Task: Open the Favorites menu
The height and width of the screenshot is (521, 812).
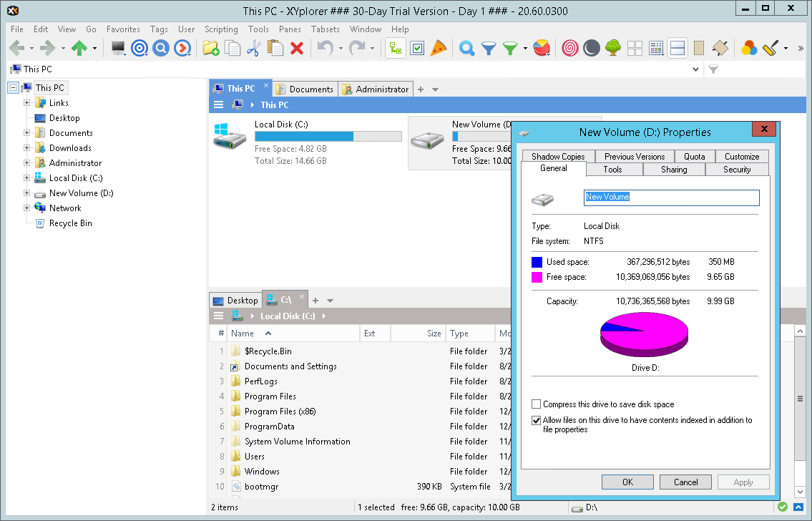Action: [x=123, y=29]
